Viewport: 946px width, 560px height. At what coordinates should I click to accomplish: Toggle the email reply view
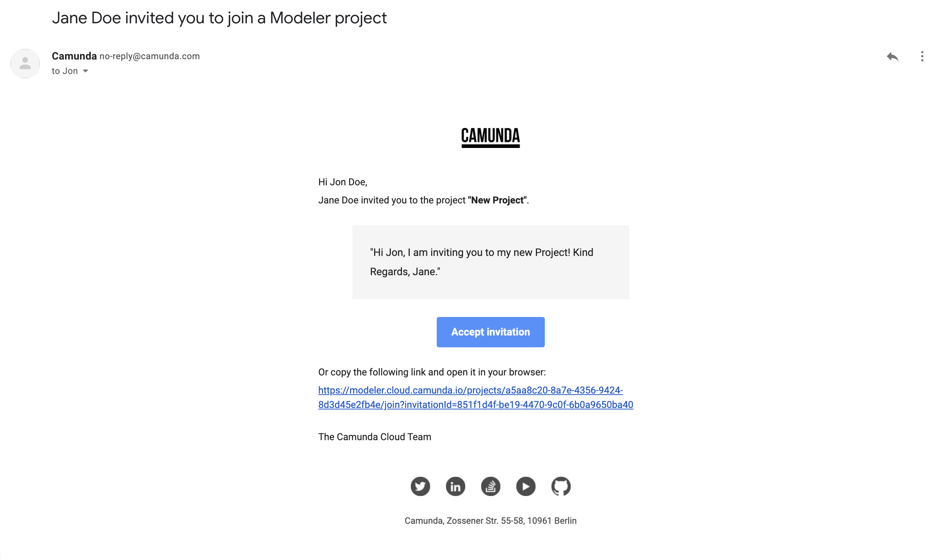(x=892, y=56)
